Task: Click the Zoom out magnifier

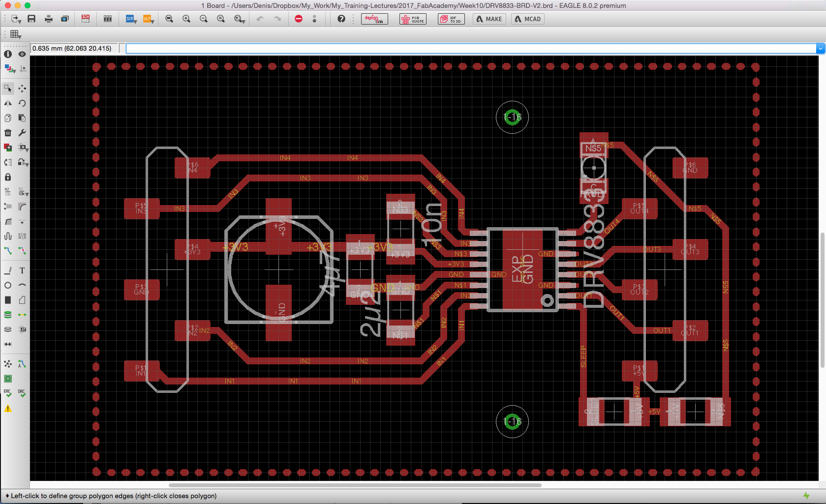Action: (x=204, y=19)
